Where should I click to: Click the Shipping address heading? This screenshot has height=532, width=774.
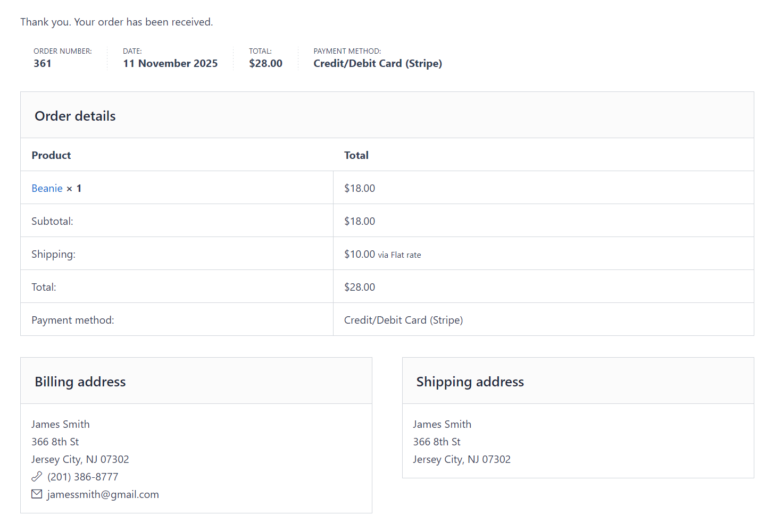(470, 382)
